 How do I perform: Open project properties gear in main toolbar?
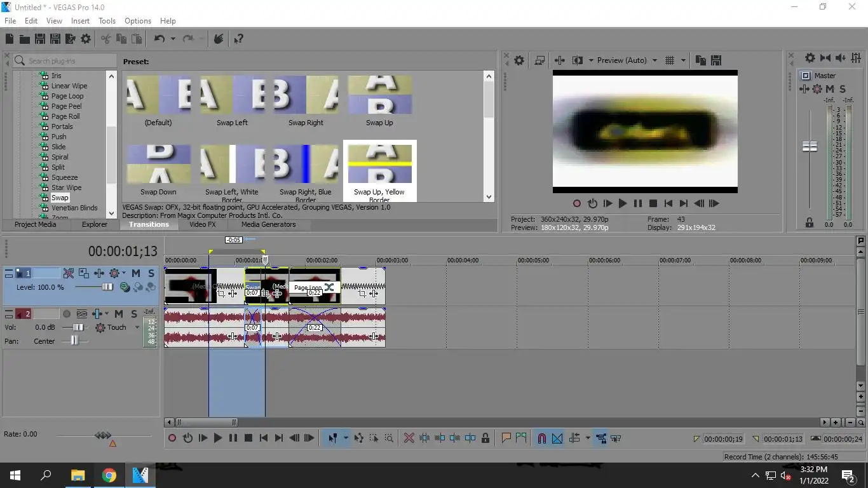(x=86, y=39)
